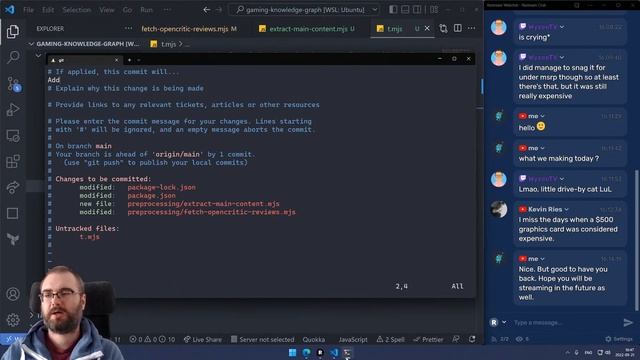Close the terminal window's git tab
Screen dimensions: 640x360
116,60
